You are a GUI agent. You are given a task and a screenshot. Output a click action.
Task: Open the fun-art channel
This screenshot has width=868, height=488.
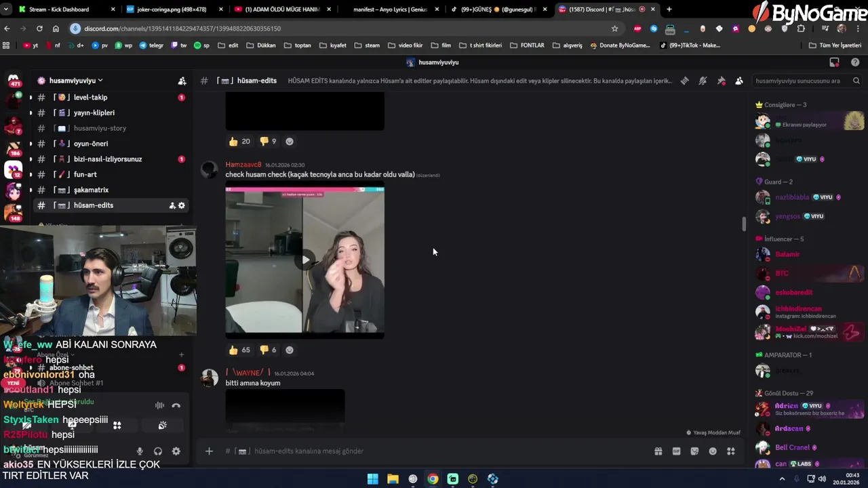[x=85, y=175]
